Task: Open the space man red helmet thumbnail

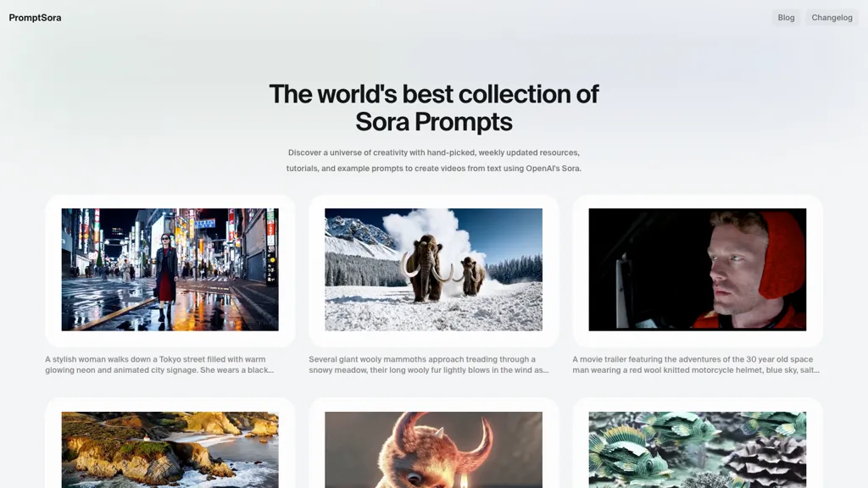Action: click(x=697, y=269)
